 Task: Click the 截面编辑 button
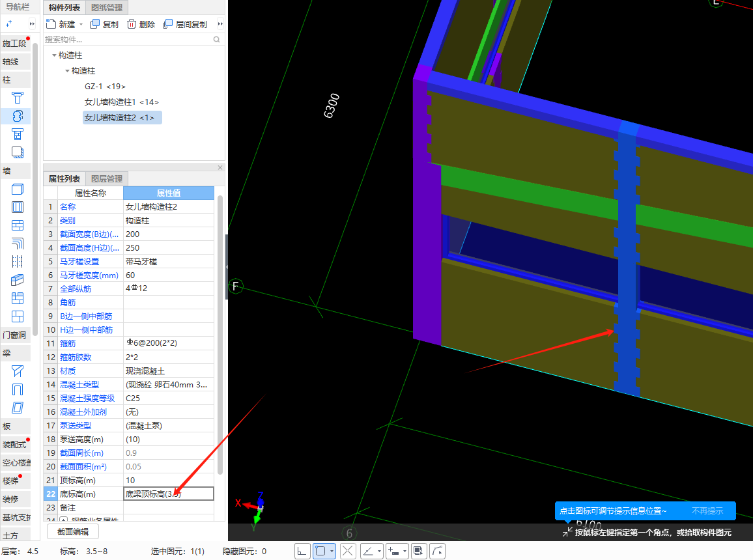coord(73,532)
